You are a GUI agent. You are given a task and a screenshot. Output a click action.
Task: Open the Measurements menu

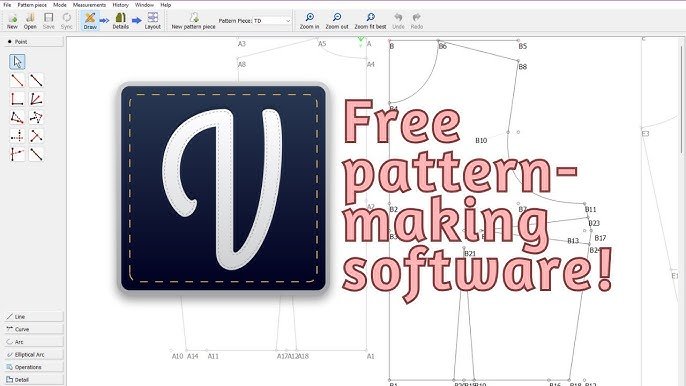89,5
